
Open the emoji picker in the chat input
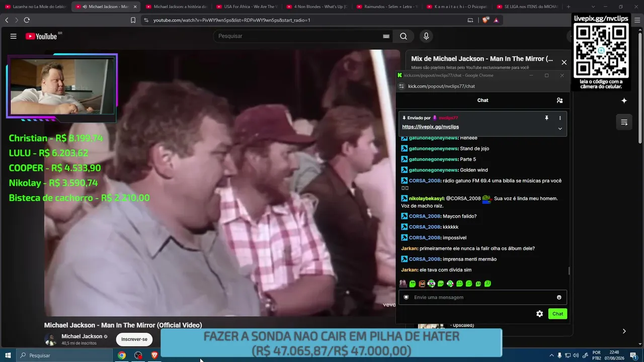[559, 297]
